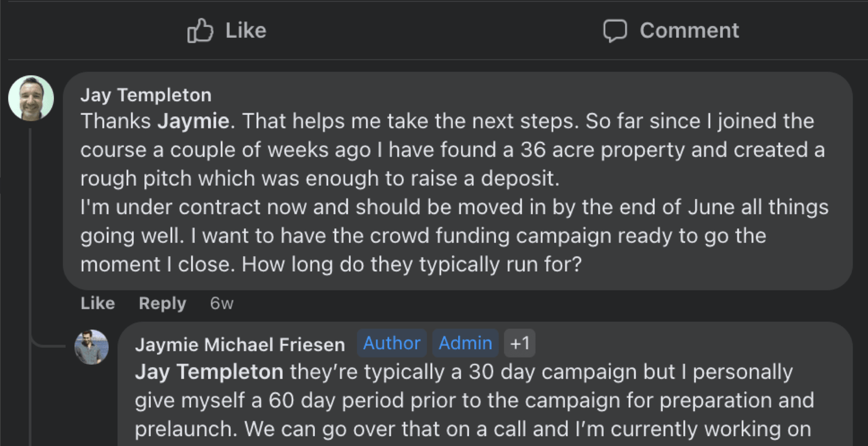Viewport: 868px width, 446px height.
Task: Reply to Jay Templeton's comment
Action: (163, 303)
